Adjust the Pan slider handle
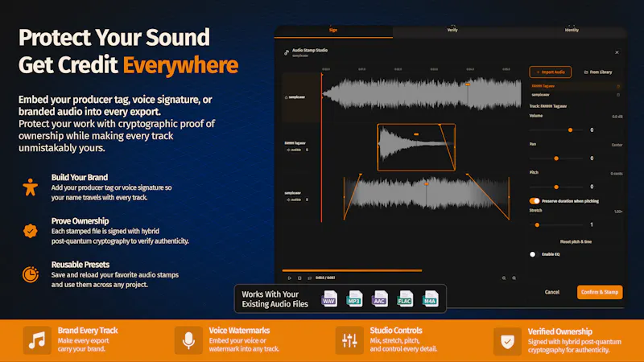Viewport: 644px width, 362px height. [x=556, y=158]
